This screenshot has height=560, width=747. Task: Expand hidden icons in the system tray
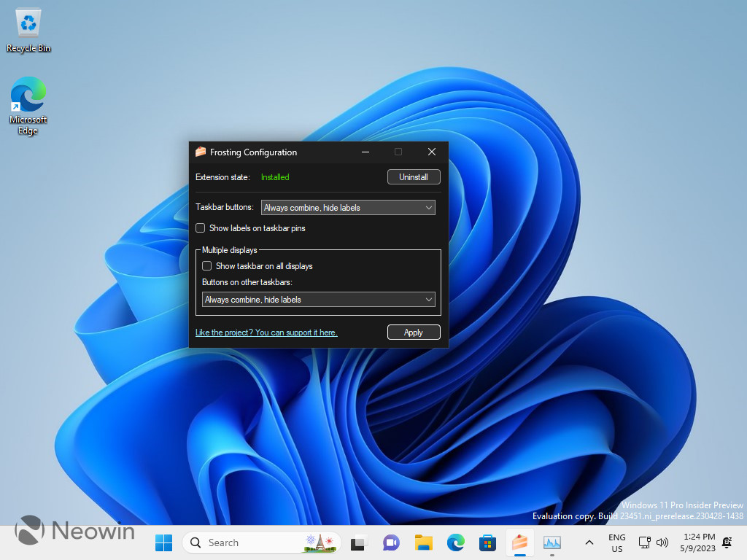pos(589,542)
